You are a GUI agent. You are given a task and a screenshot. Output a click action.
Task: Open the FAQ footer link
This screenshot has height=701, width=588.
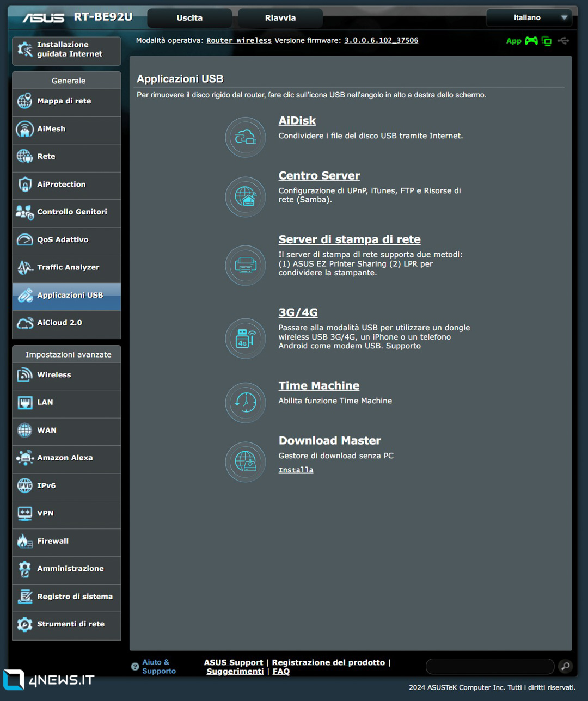point(281,672)
